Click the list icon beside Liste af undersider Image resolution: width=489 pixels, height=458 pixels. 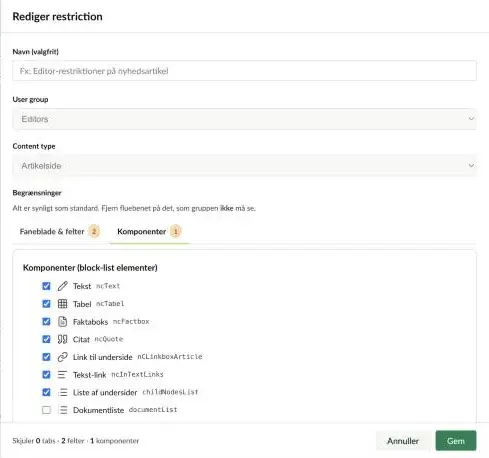tap(62, 392)
